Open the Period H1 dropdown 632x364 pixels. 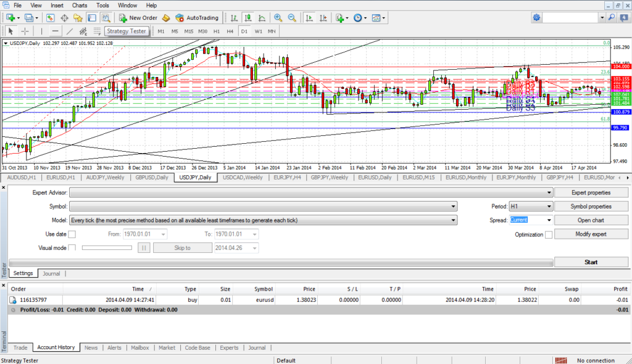pyautogui.click(x=549, y=207)
